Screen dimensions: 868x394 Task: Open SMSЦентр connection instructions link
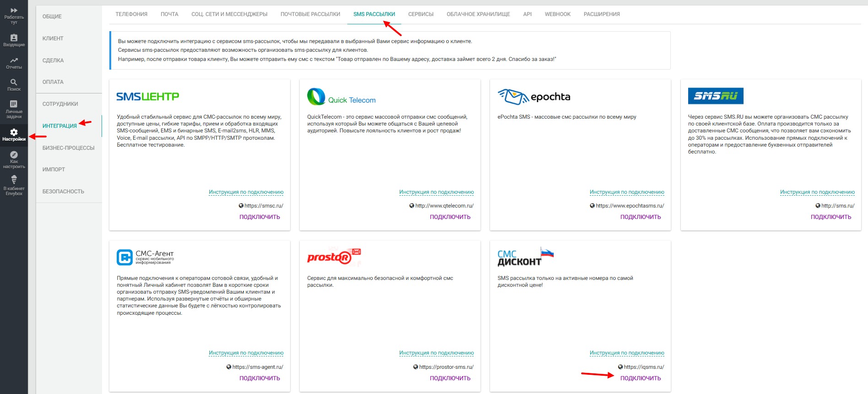(x=246, y=192)
